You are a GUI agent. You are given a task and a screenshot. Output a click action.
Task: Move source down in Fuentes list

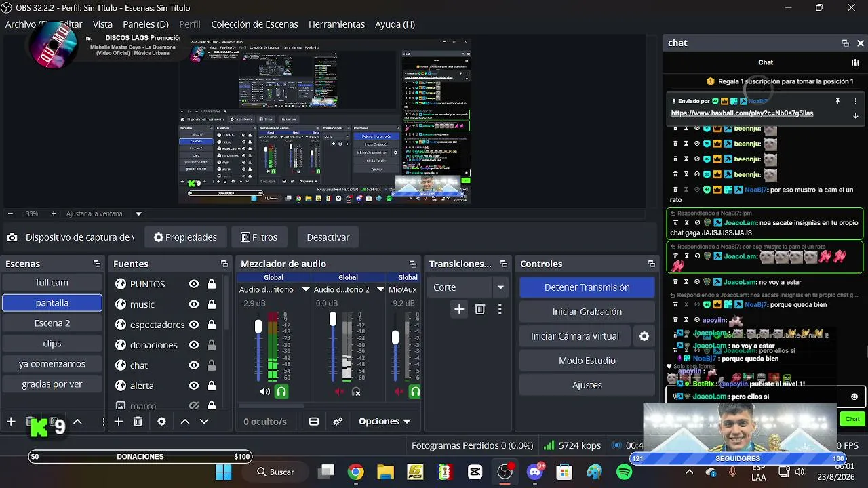click(203, 422)
